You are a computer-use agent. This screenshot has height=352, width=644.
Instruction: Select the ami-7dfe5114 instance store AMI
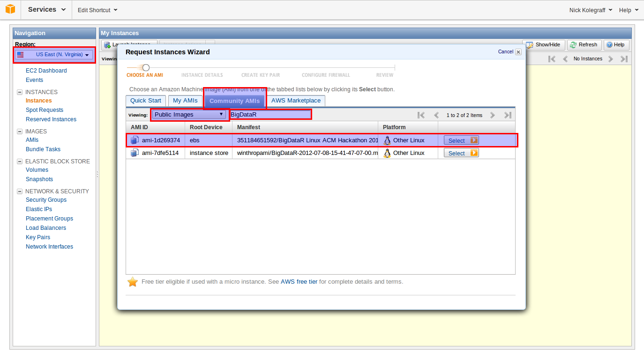461,153
